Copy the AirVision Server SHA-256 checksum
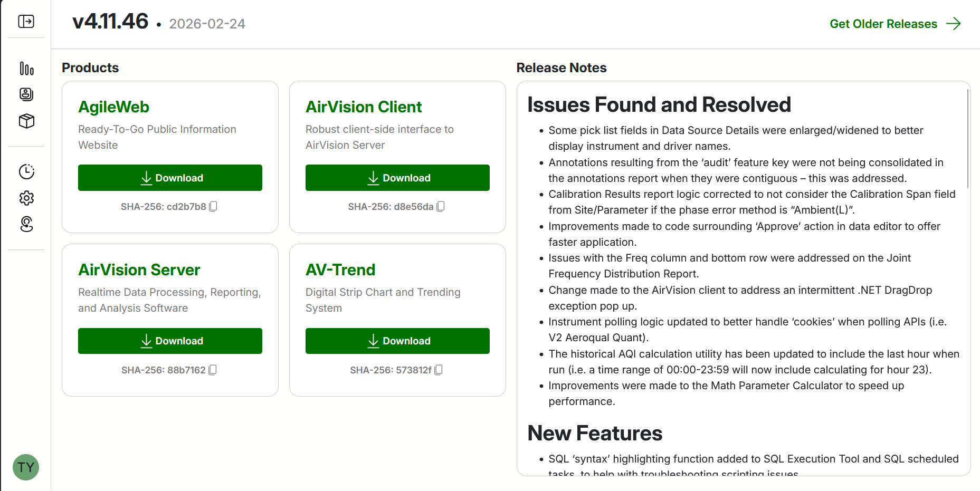Viewport: 980px width, 491px height. 213,370
